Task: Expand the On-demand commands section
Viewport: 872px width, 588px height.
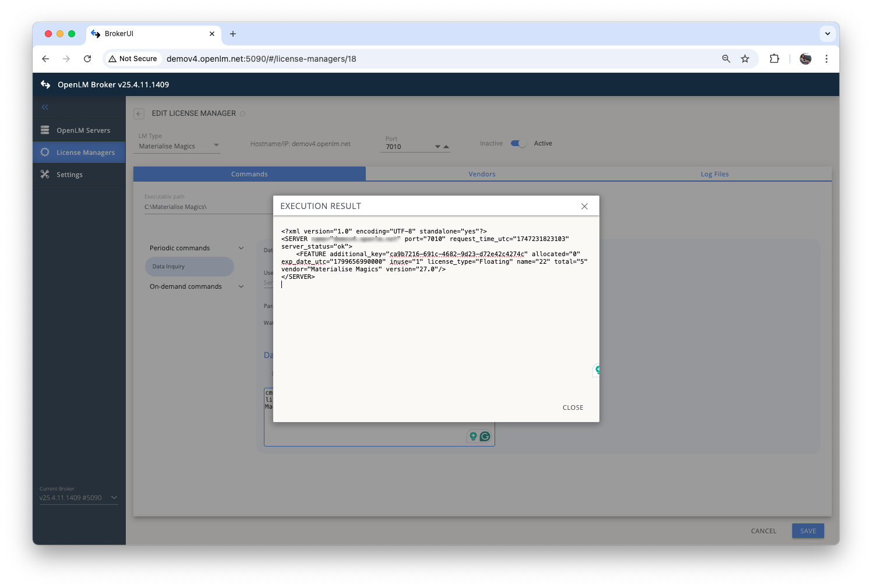Action: (x=241, y=286)
